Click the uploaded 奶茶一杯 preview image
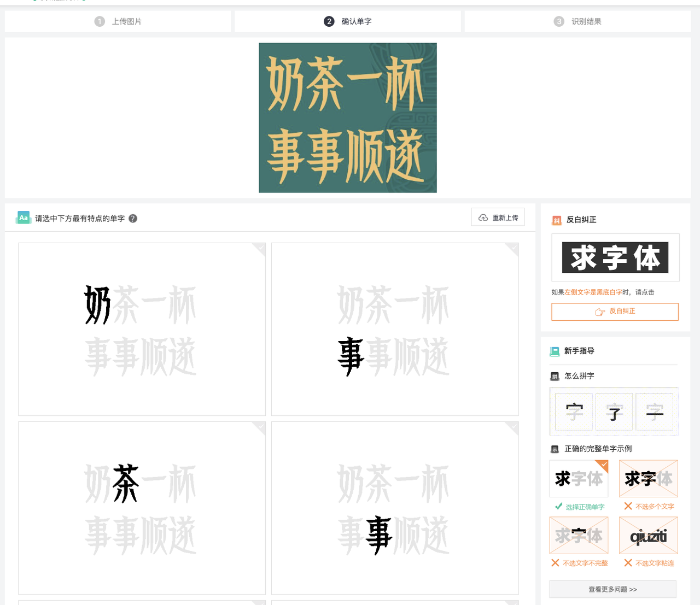 coord(347,118)
